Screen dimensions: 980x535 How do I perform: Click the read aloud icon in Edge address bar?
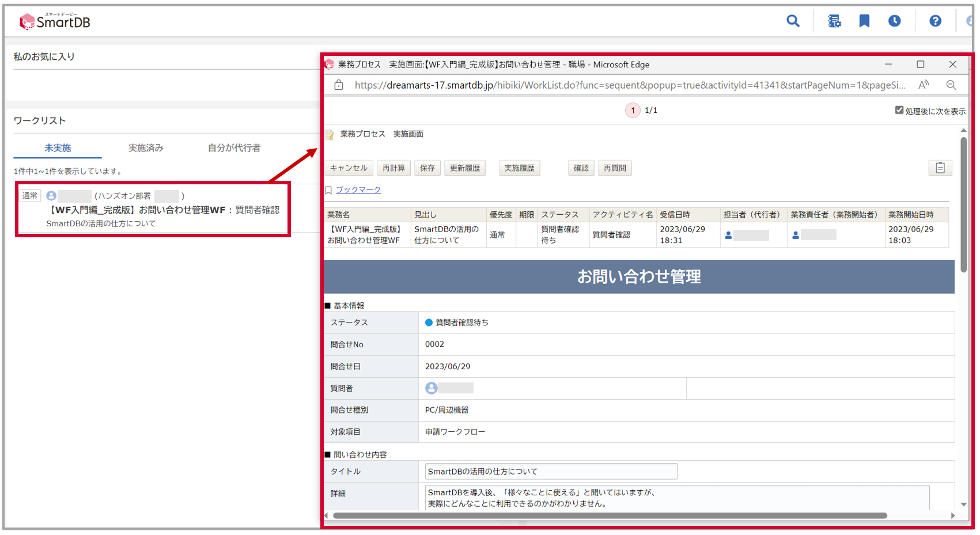tap(923, 85)
